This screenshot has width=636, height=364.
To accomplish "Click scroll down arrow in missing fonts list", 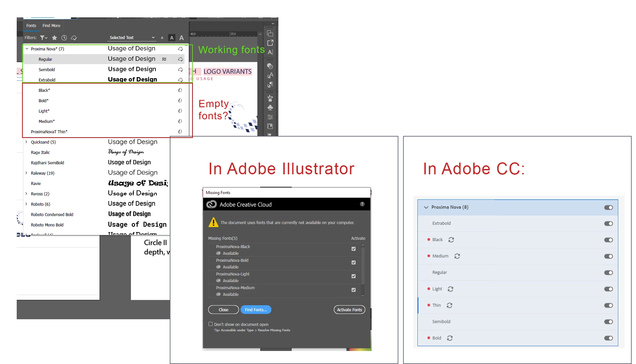I will (x=363, y=296).
